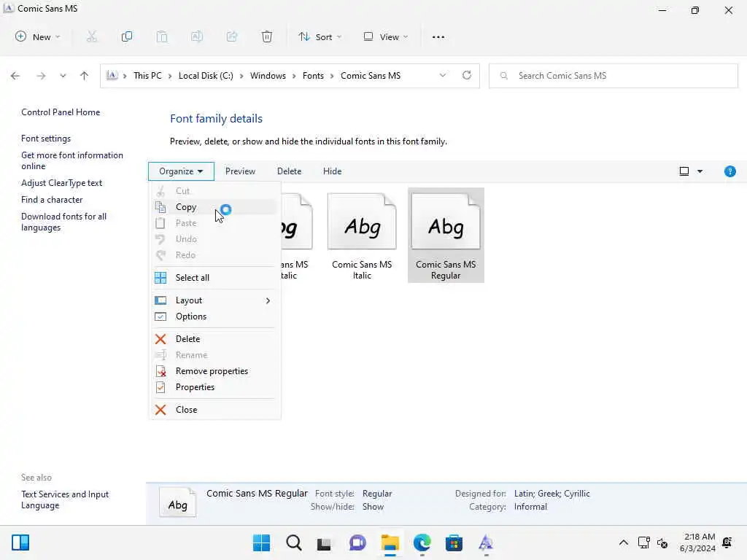Open Get more font information online

point(72,160)
